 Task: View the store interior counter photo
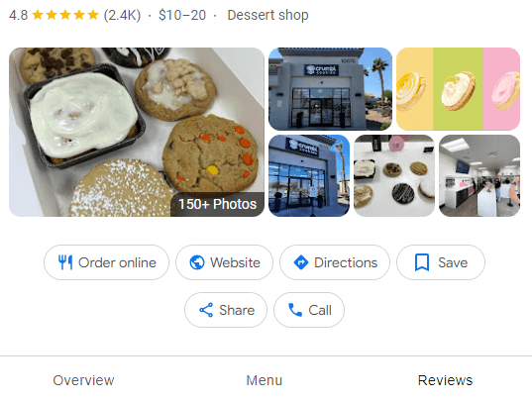pyautogui.click(x=479, y=175)
